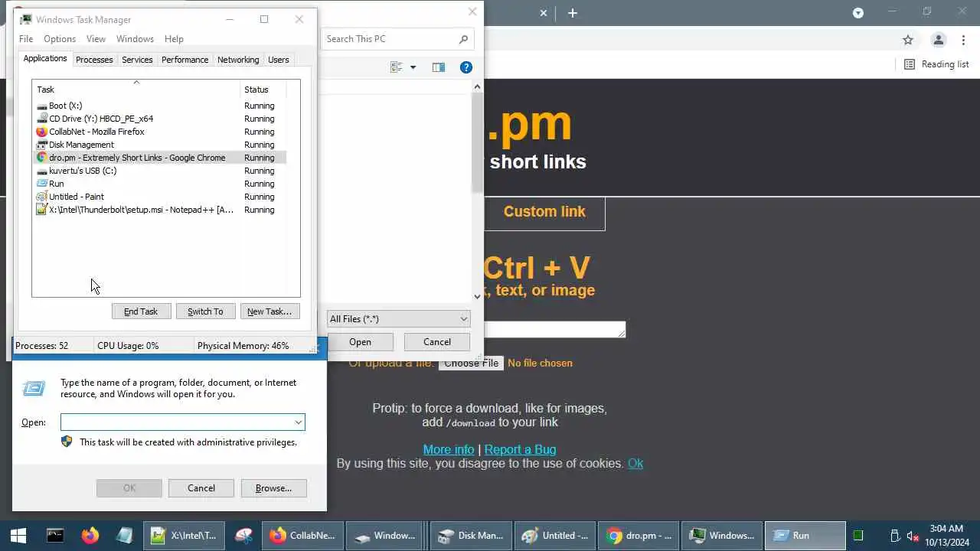Screen dimensions: 980x551
Task: Click the Status column header
Action: click(x=263, y=90)
